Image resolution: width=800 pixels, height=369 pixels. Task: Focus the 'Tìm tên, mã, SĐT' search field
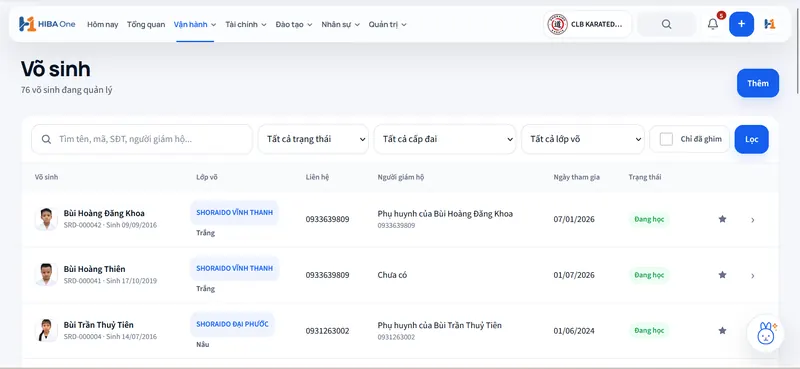click(142, 139)
